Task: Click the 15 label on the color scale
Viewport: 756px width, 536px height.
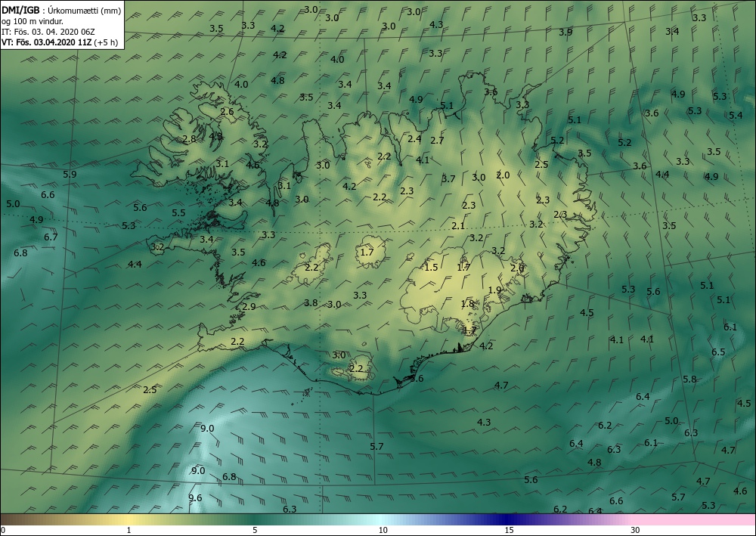Action: (509, 530)
